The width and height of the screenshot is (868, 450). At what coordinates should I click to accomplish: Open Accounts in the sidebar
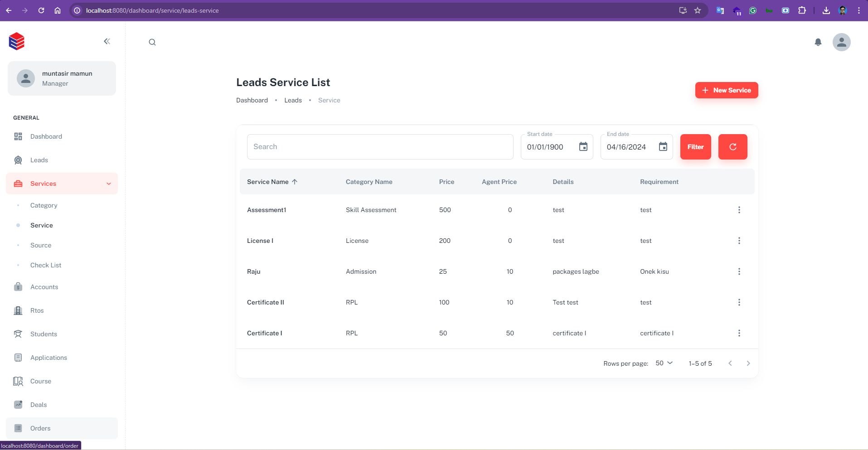point(44,287)
